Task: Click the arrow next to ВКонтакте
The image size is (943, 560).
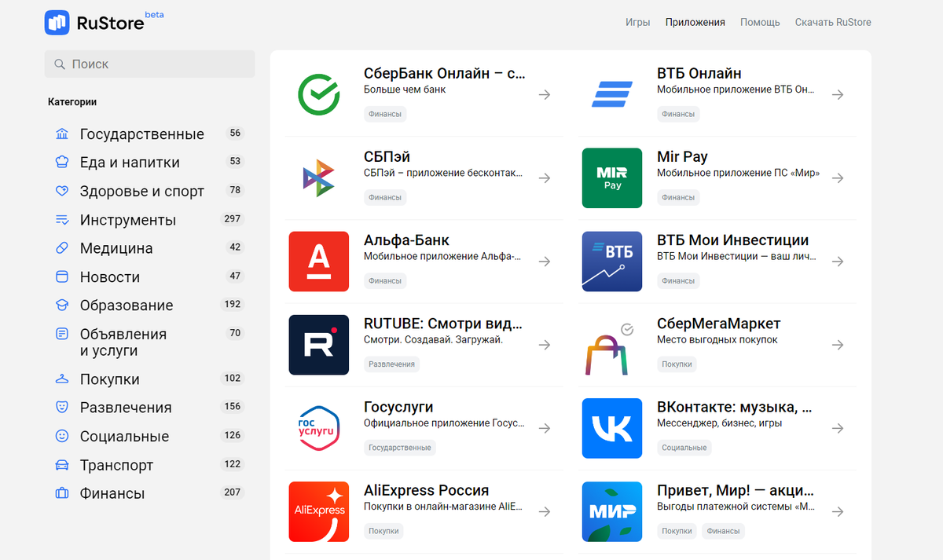Action: coord(838,428)
